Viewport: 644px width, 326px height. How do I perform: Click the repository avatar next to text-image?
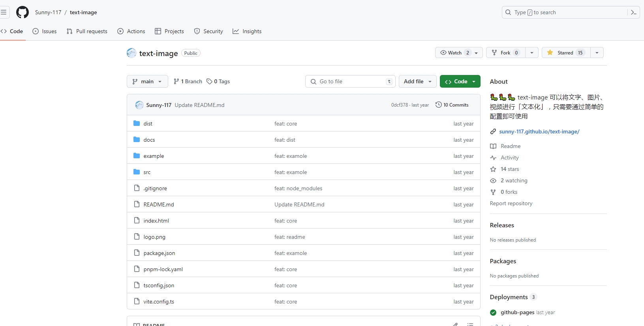pyautogui.click(x=131, y=53)
